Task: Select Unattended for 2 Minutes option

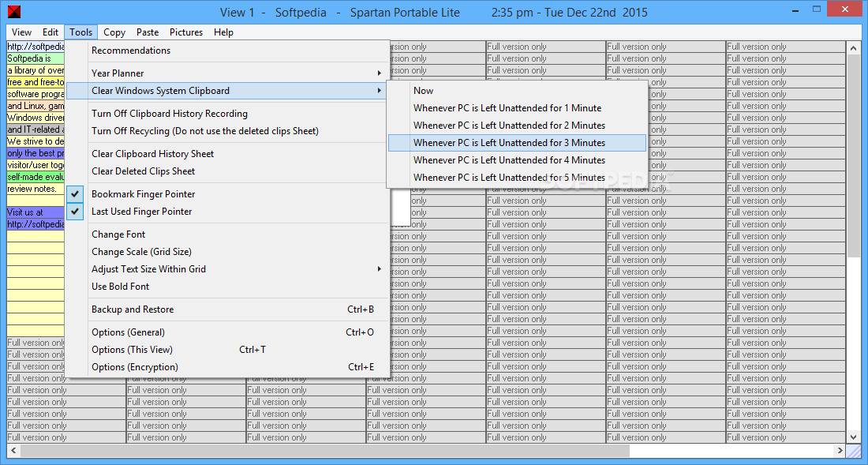Action: pos(517,125)
